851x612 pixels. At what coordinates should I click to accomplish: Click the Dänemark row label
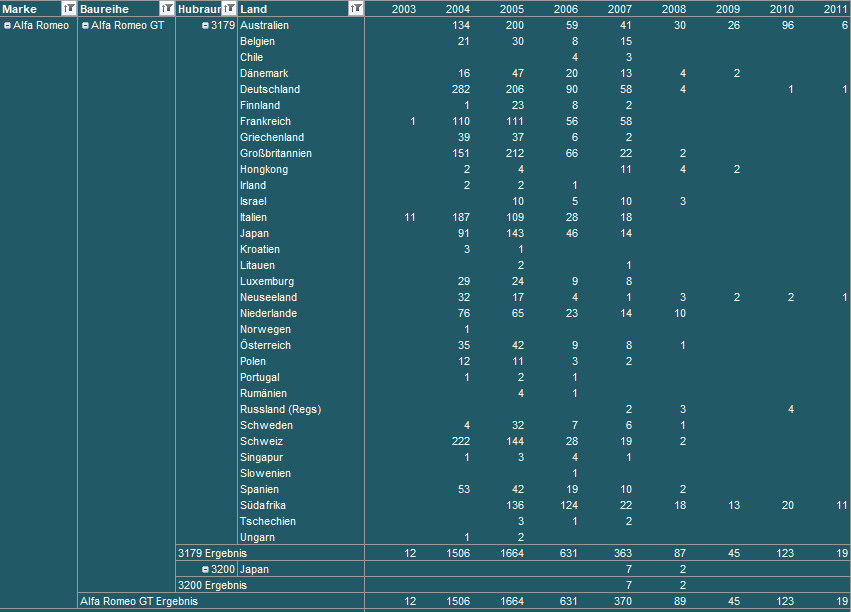pos(264,73)
